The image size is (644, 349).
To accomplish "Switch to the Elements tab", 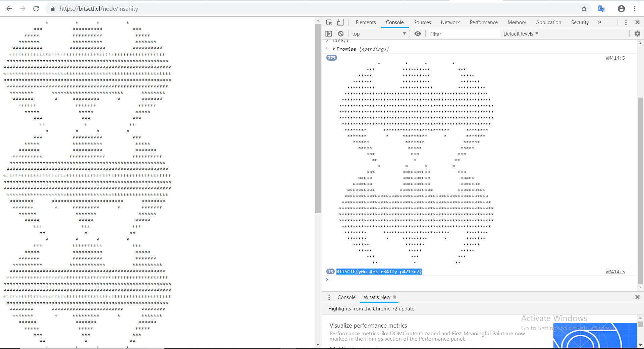I will coord(366,22).
